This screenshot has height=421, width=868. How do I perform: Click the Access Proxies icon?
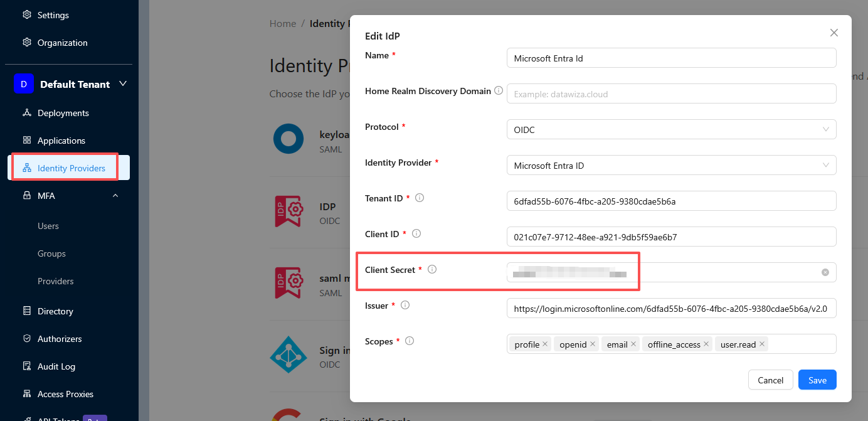[27, 394]
